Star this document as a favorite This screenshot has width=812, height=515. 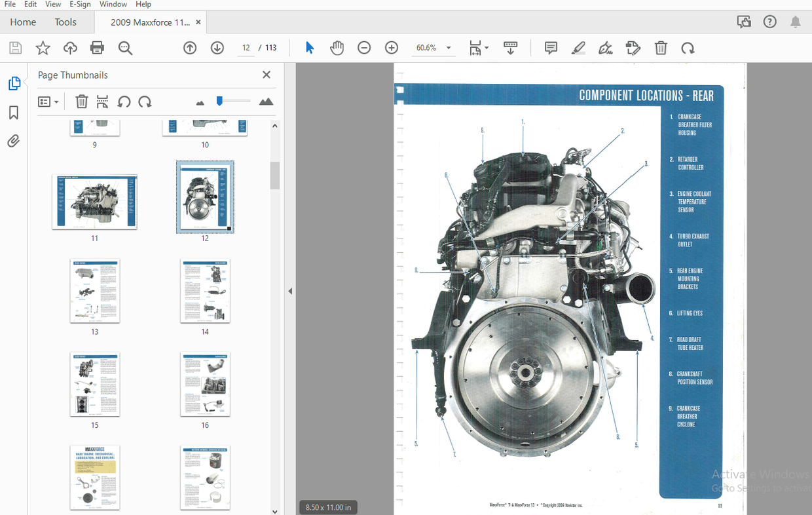pos(43,47)
